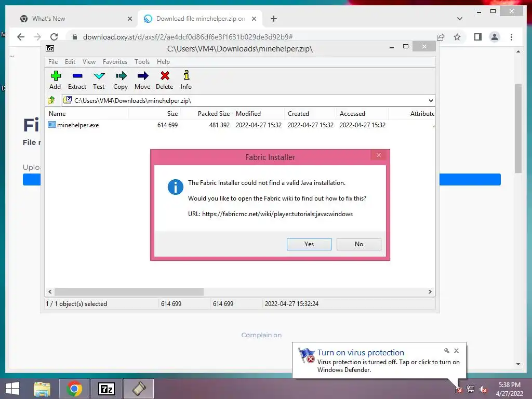
Task: Click the 7-Zip scroll left arrow
Action: (50, 292)
